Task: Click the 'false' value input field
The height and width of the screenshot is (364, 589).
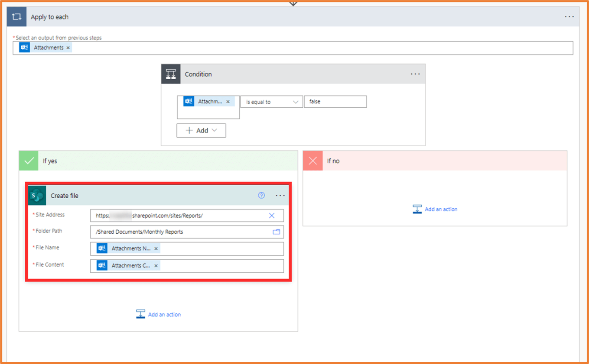Action: pos(335,101)
